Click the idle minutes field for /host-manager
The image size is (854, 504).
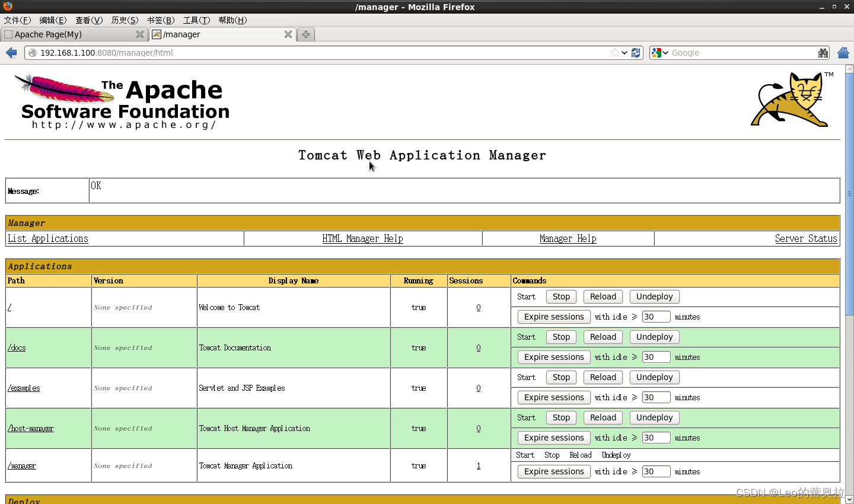656,438
